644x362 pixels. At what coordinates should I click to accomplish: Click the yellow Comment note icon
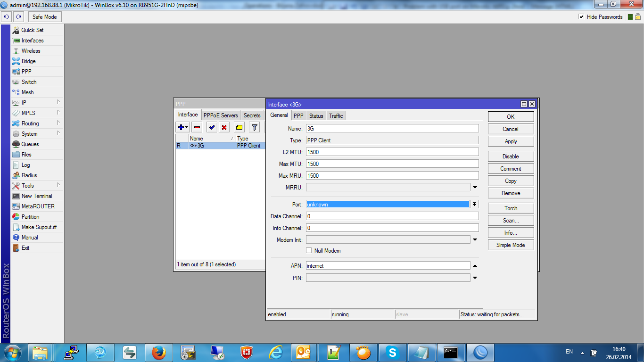coord(239,127)
